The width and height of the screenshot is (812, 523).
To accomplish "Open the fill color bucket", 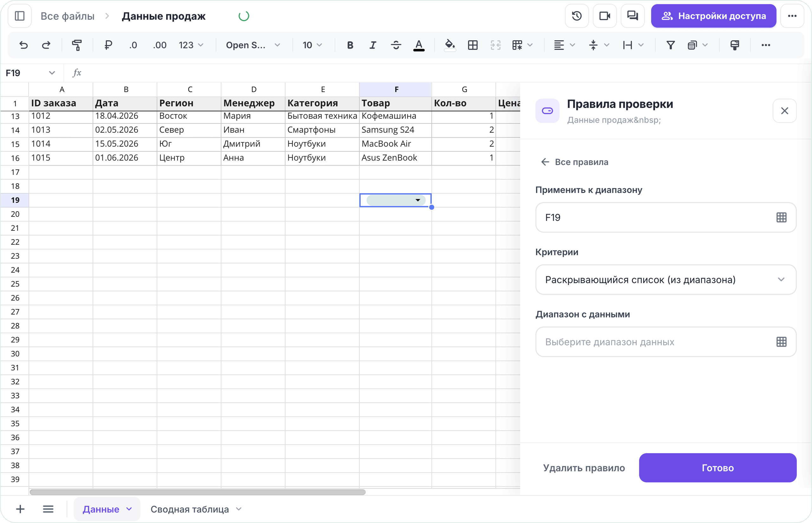I will [x=450, y=45].
